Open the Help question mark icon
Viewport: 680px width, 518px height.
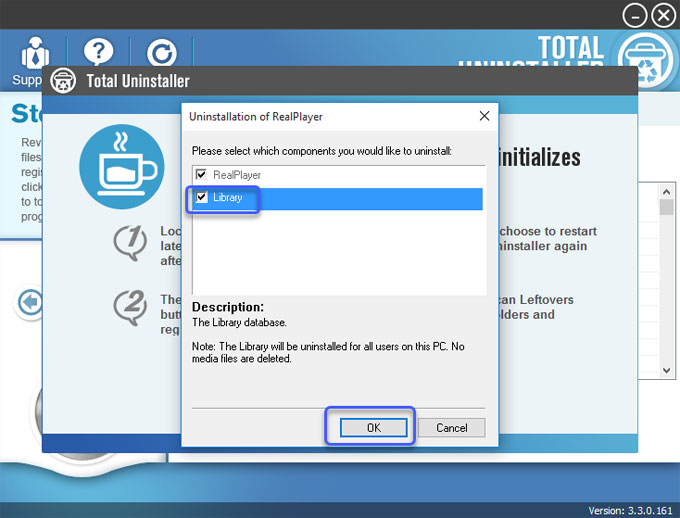tap(98, 52)
